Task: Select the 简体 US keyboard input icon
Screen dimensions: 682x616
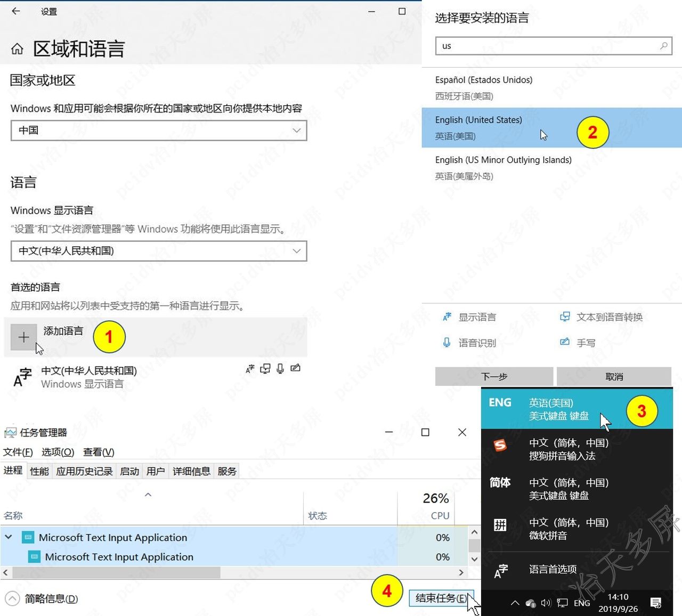Action: (500, 483)
